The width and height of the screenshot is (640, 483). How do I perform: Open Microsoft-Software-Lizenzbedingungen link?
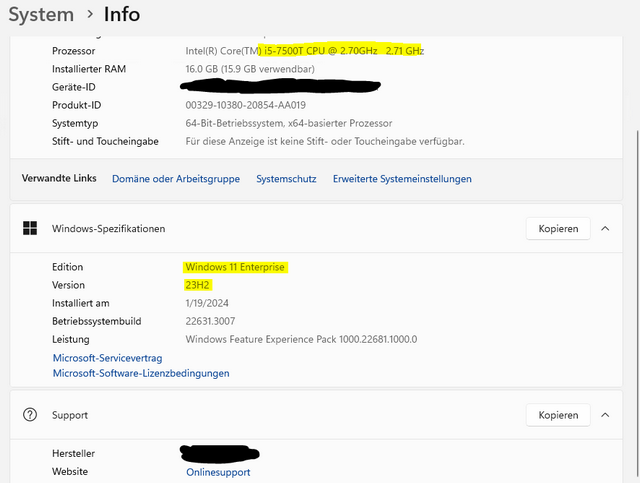pos(141,373)
